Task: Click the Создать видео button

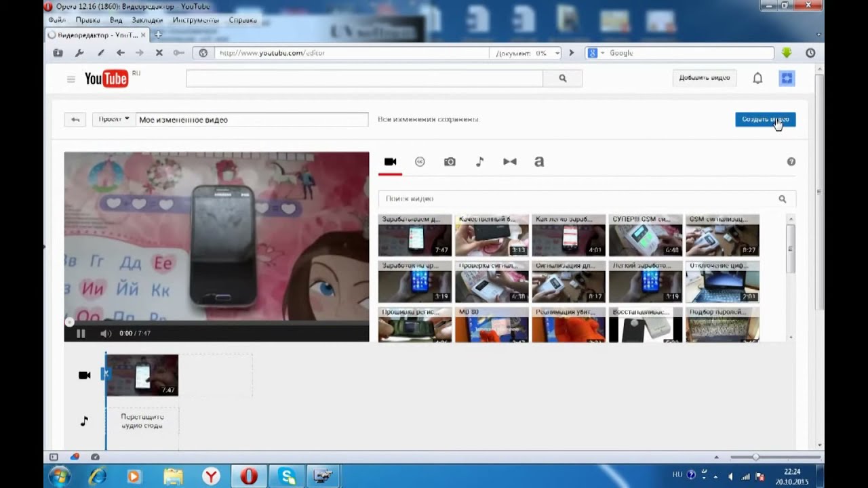Action: click(765, 119)
